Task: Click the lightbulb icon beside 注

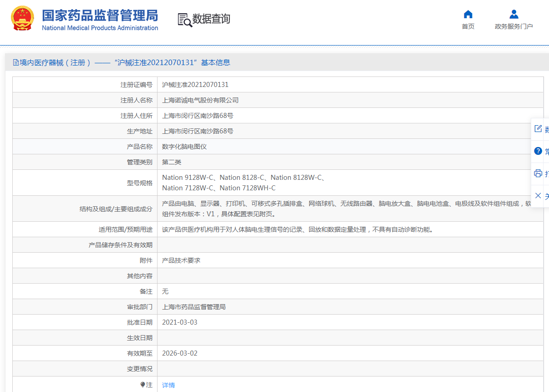Action: tap(142, 385)
